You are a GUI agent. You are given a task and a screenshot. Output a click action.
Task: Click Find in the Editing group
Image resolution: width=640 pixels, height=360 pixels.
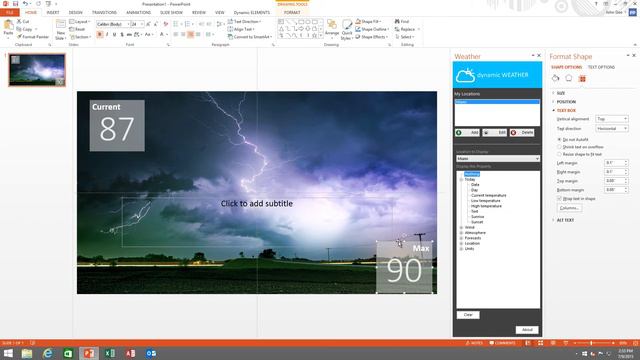(402, 21)
